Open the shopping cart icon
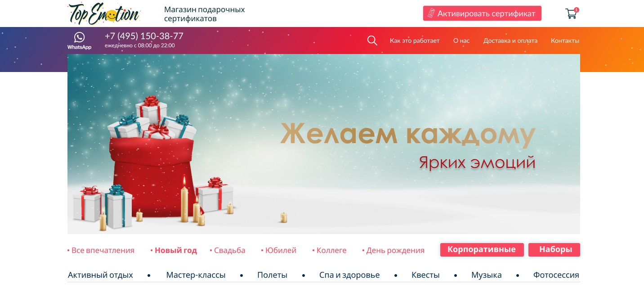Viewport: 644px width, 289px height. pos(571,14)
